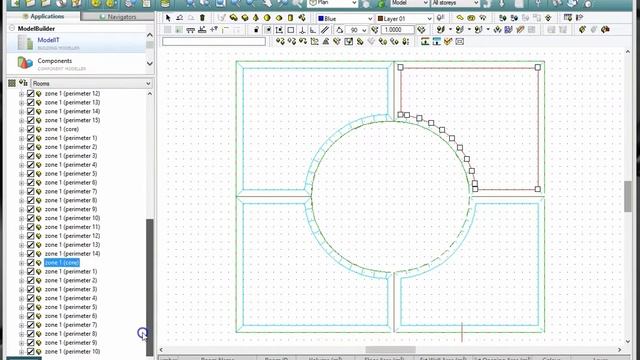Screen dimensions: 640x360
Task: Click the canvas vertical scrollbar thumb
Action: pos(628,196)
